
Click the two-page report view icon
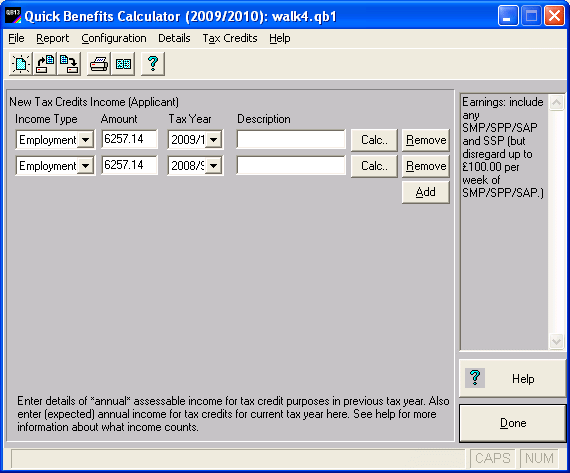click(123, 64)
